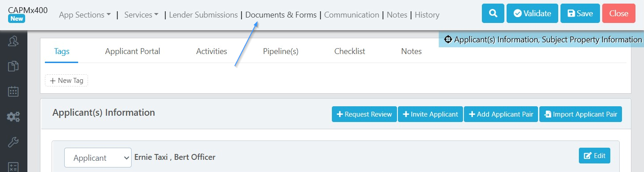644x172 pixels.
Task: Edit the Ernie Taxi applicant pair
Action: coord(595,156)
